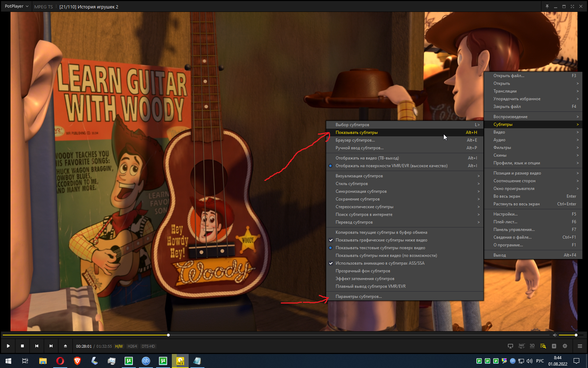
Task: Expand Трансляции submenu
Action: point(533,91)
